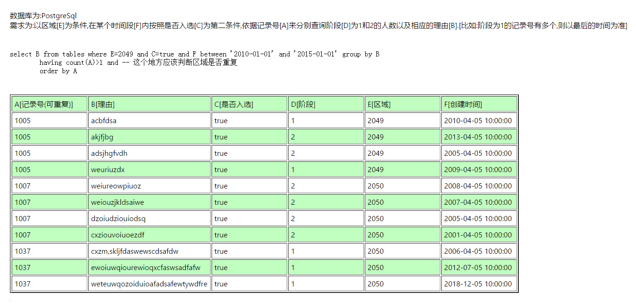Viewport: 644px width, 306px height.
Task: Click the B[理由] column header
Action: (149, 104)
